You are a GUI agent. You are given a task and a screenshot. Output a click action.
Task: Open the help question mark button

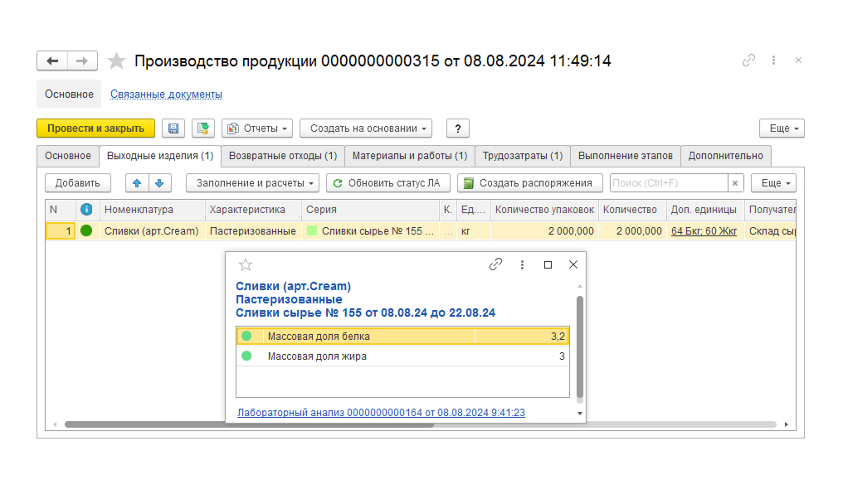[x=457, y=128]
